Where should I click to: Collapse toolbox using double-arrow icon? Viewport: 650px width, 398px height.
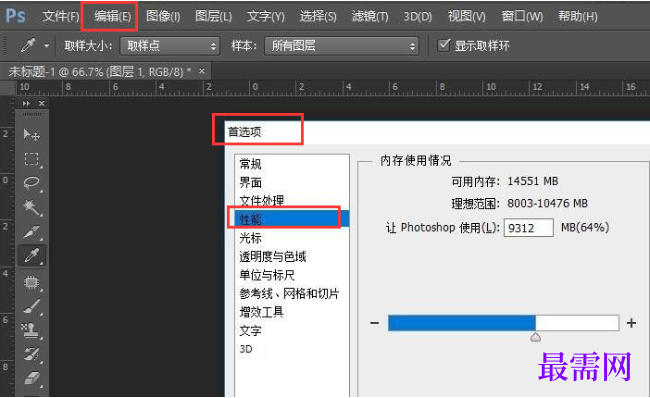26,103
